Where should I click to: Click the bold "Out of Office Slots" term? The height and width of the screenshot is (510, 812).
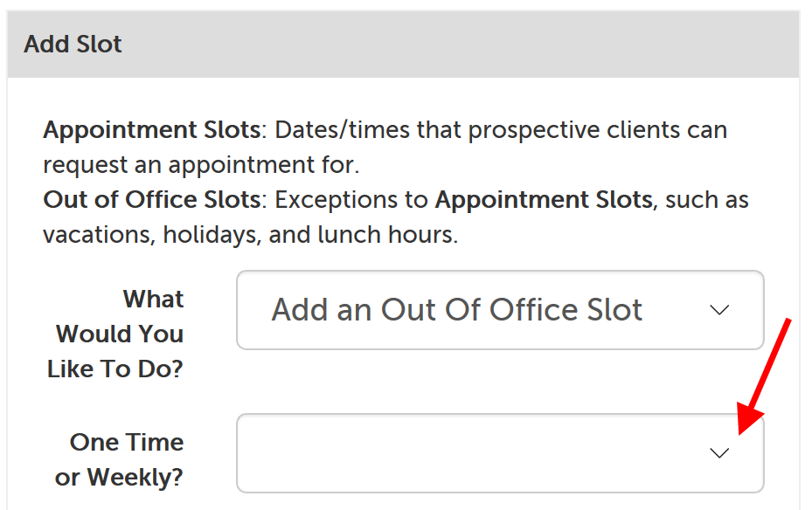152,200
